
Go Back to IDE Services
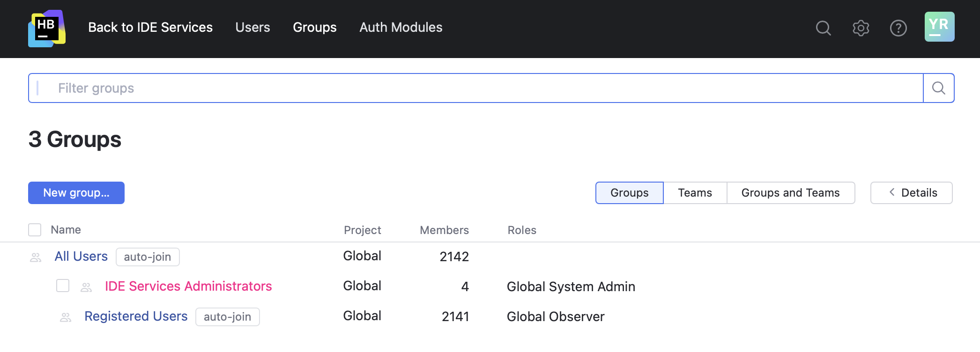click(x=150, y=27)
